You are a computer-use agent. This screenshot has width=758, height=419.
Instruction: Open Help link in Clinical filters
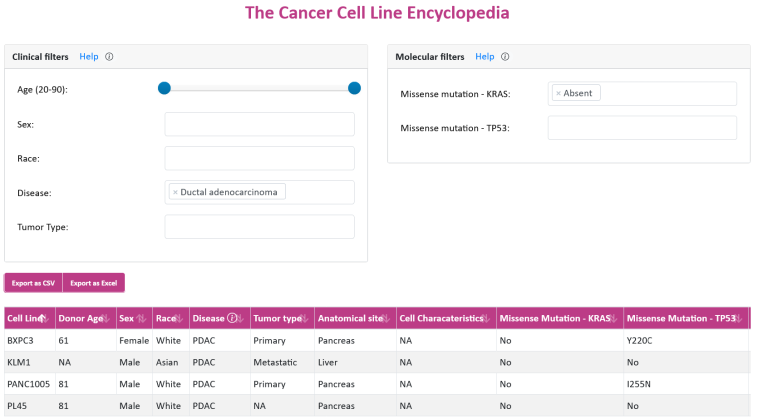click(89, 57)
